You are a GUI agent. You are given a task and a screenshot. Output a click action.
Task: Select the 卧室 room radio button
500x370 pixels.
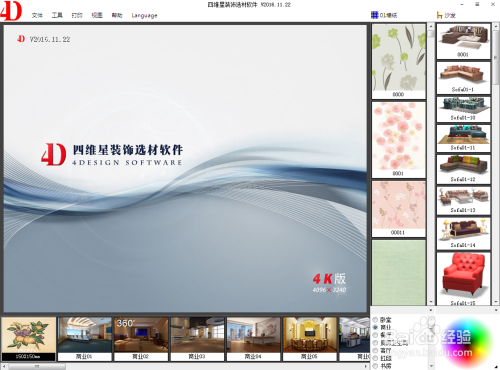375,320
